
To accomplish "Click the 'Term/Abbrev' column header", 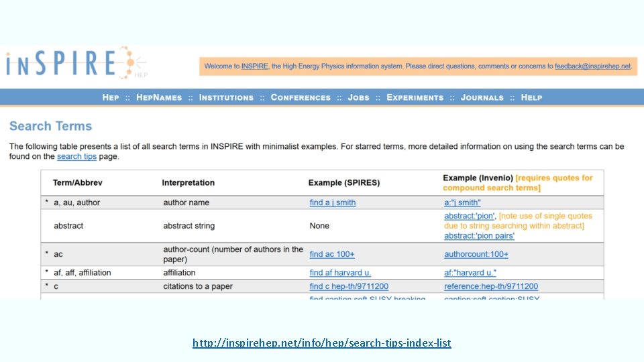I will [77, 182].
